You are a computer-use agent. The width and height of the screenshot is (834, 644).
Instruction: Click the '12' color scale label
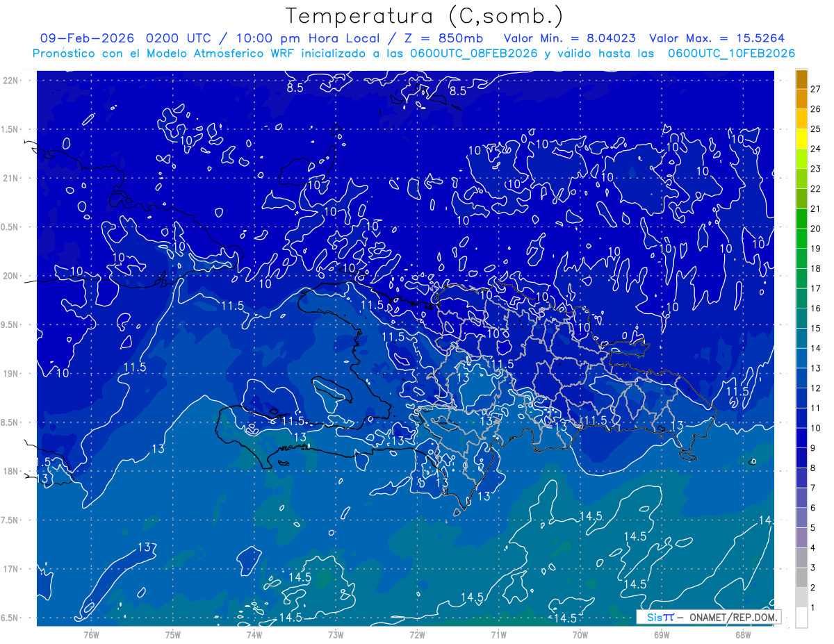[x=816, y=388]
